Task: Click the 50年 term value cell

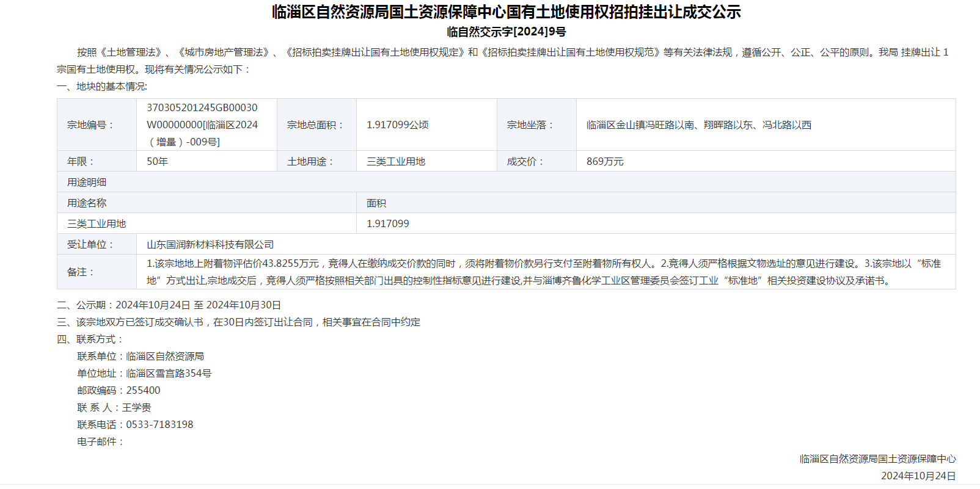Action: 157,161
